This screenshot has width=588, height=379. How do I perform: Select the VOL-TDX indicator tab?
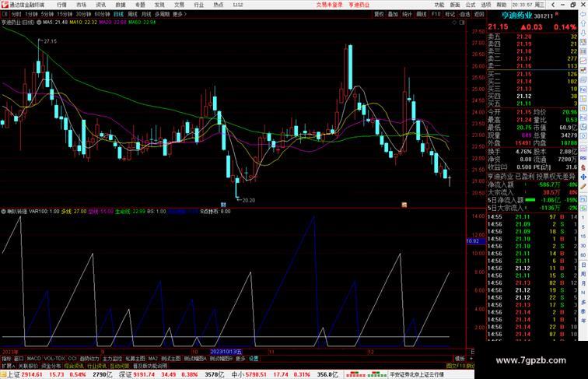54,359
